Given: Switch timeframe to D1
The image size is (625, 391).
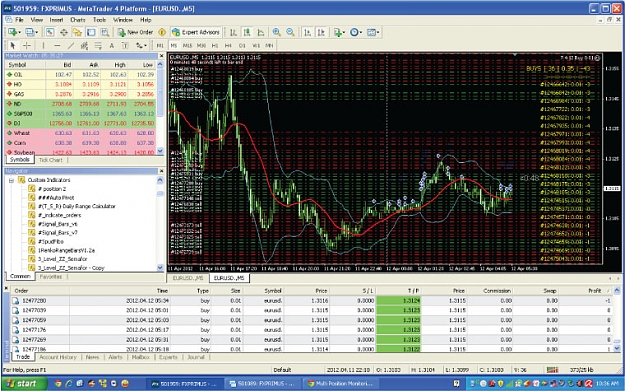Looking at the screenshot, I should (242, 46).
